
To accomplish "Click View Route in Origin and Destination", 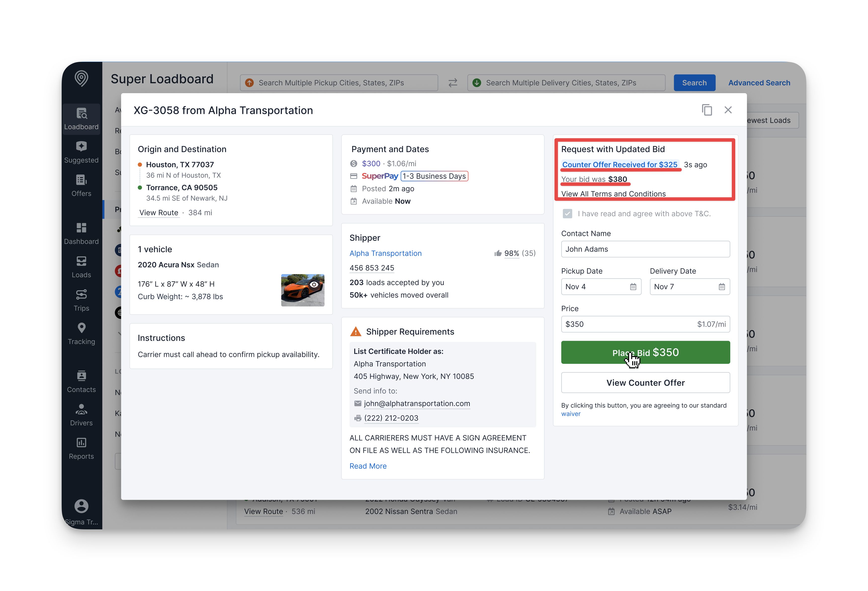I will (x=159, y=212).
